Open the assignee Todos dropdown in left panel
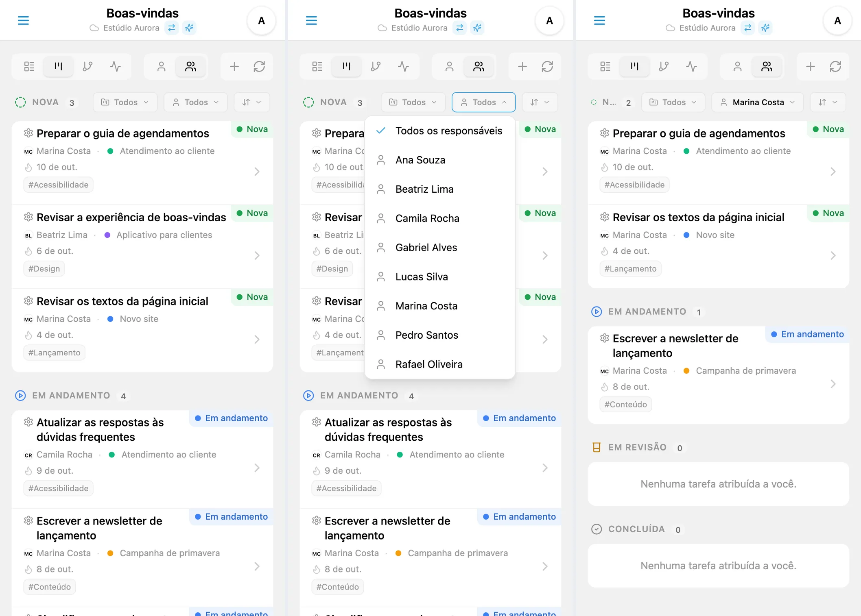This screenshot has height=616, width=861. pos(196,102)
